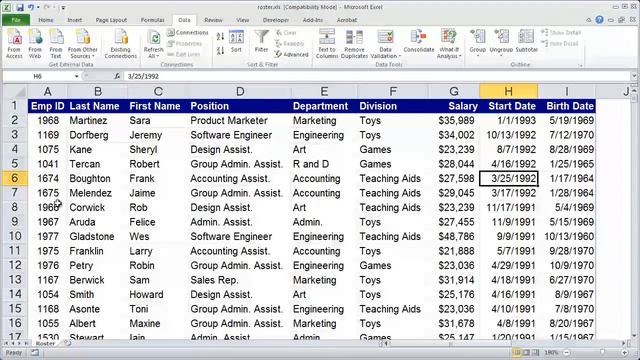Click the From Access import icon

tap(14, 44)
